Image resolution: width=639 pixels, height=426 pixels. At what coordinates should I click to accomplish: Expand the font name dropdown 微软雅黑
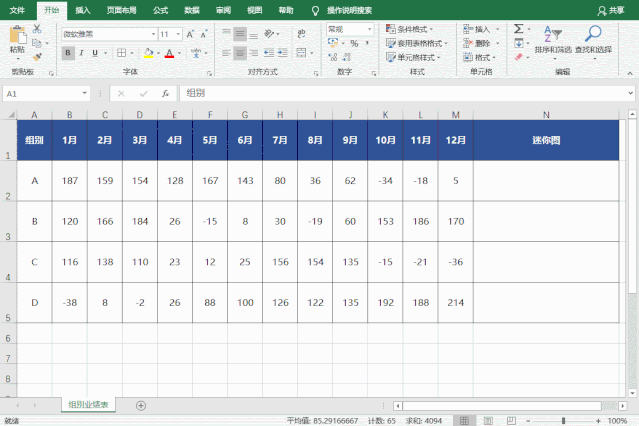click(x=151, y=33)
